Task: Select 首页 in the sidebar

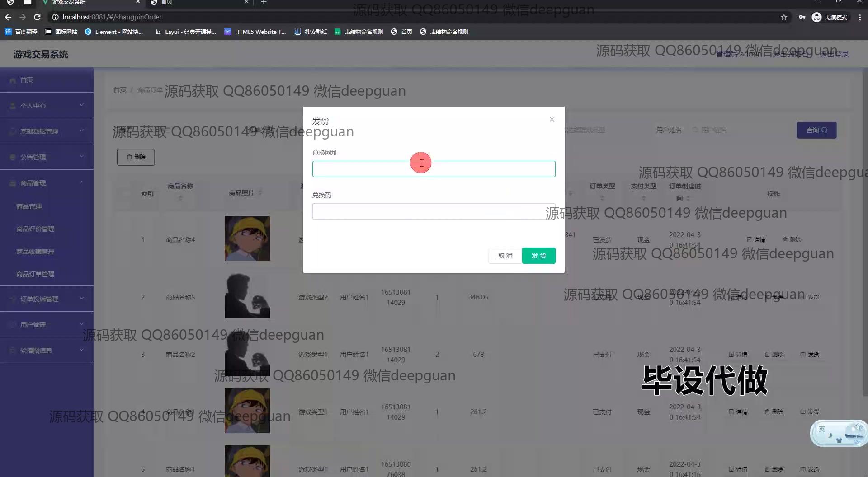Action: (47, 80)
